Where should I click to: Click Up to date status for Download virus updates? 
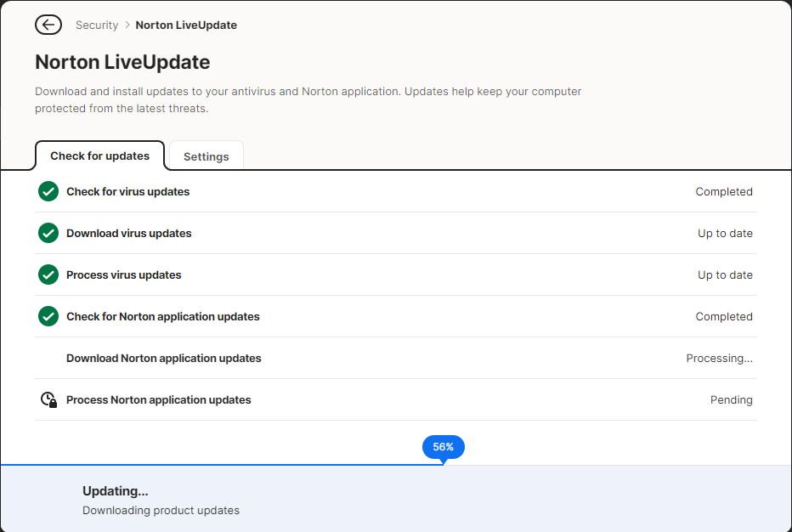pyautogui.click(x=725, y=233)
